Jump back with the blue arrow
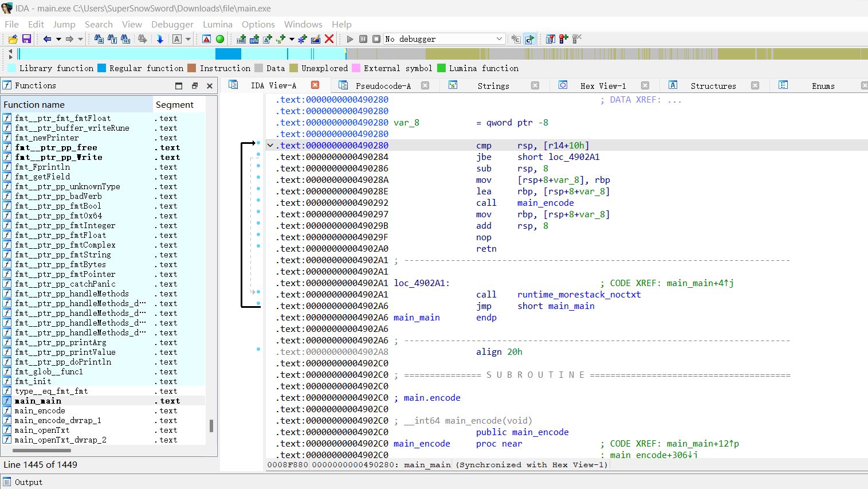Screen dimensions: 868x489 pos(47,39)
